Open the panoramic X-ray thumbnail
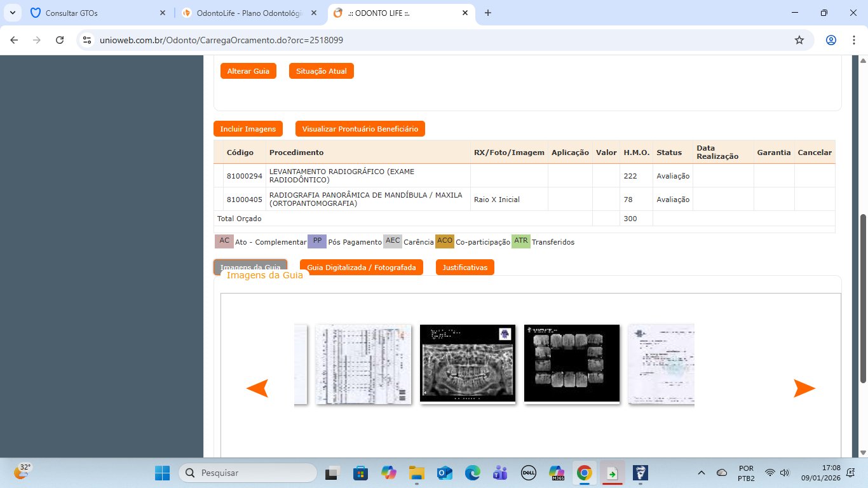The image size is (868, 488). pos(467,363)
